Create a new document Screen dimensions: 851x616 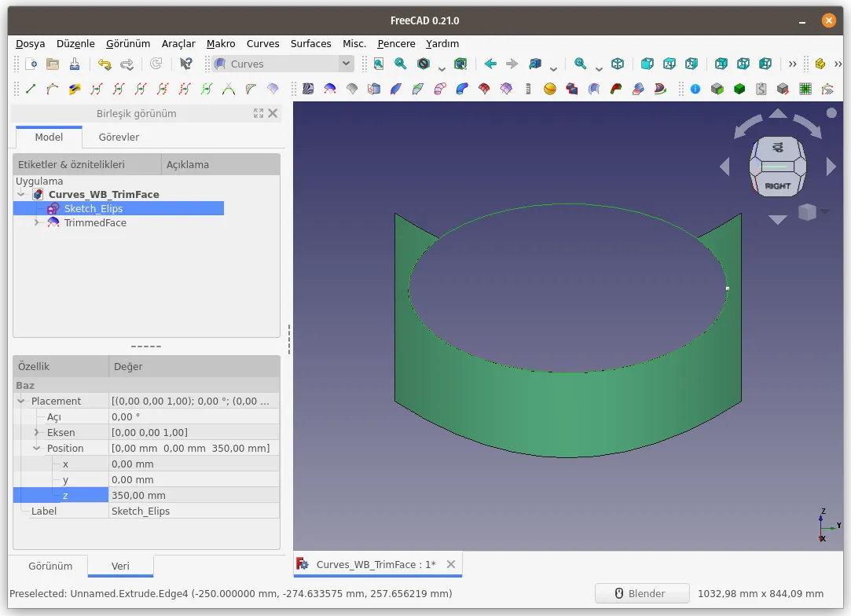31,64
